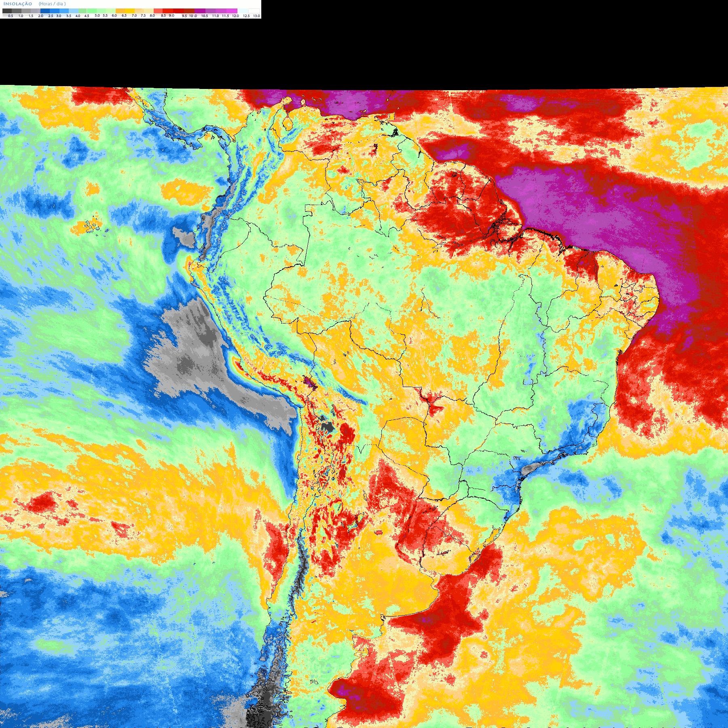Image resolution: width=728 pixels, height=728 pixels.
Task: Click the 2.5 legend value
Action: point(51,16)
